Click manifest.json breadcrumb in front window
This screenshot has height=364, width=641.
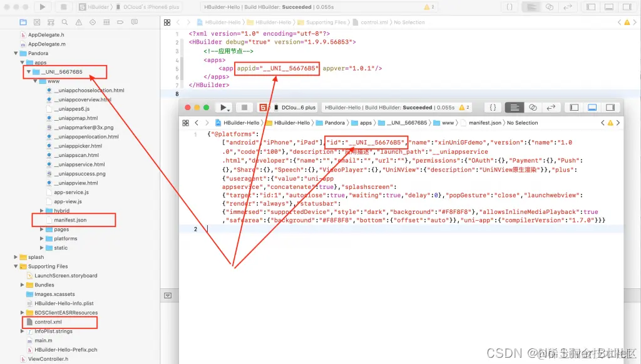(x=481, y=123)
